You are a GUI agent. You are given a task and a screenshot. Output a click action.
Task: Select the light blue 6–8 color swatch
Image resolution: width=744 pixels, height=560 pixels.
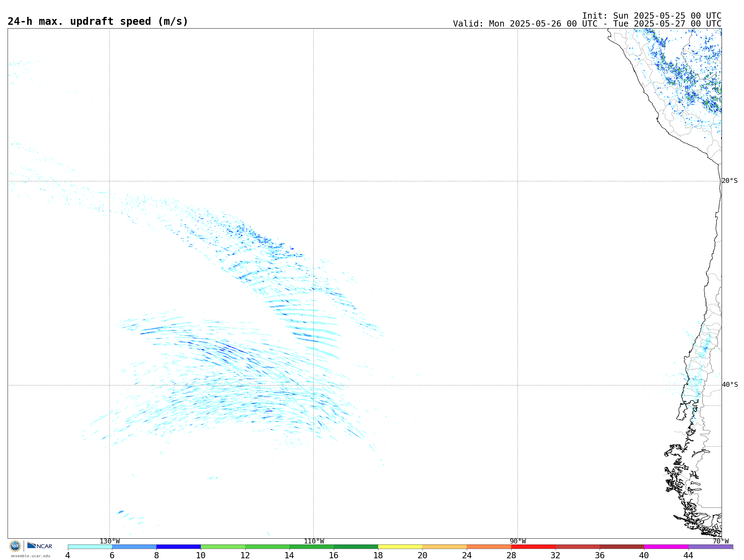click(x=134, y=547)
